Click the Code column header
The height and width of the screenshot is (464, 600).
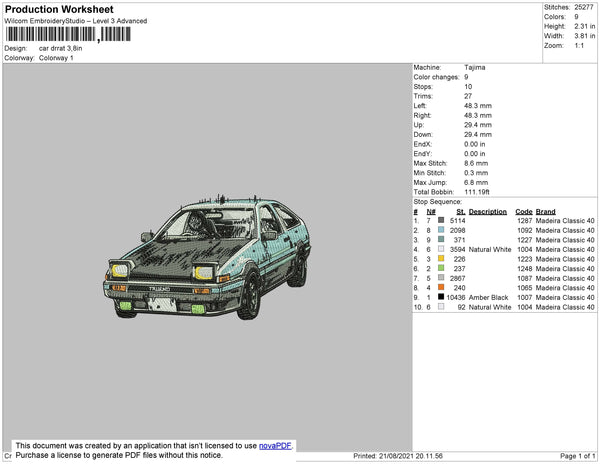[x=523, y=212]
